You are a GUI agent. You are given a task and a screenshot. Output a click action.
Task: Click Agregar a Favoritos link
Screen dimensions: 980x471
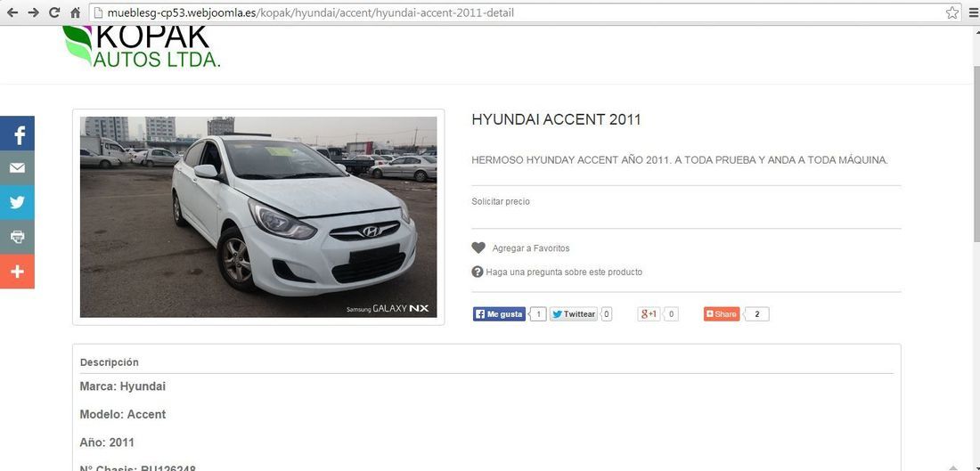531,248
